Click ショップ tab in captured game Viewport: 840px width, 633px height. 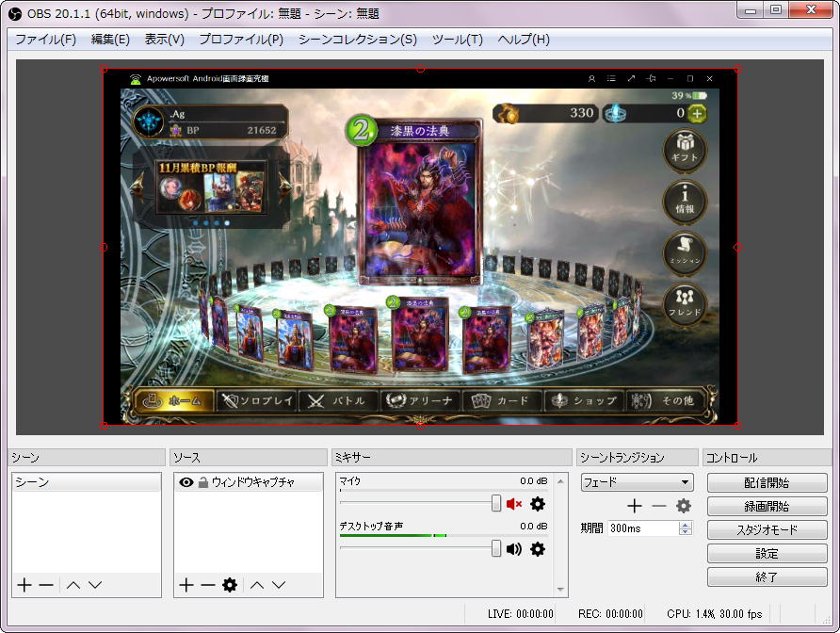pyautogui.click(x=585, y=400)
